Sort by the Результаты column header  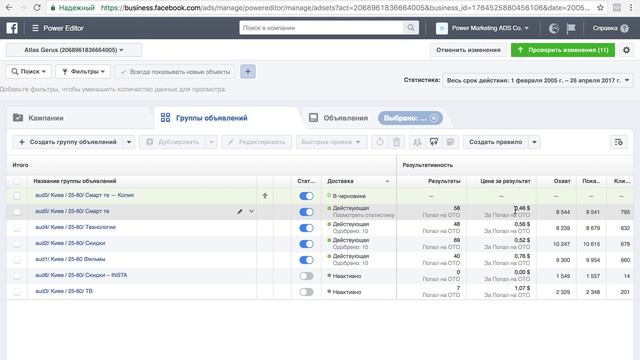444,181
